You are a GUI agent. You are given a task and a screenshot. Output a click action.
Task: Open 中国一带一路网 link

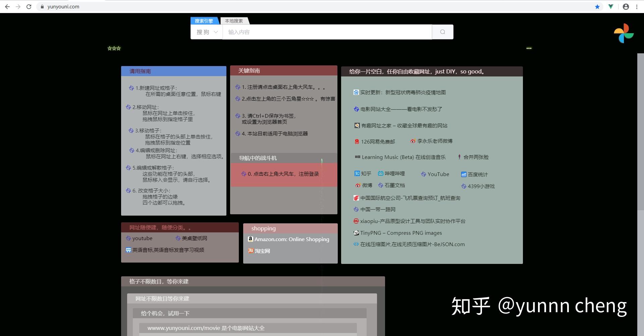pyautogui.click(x=375, y=209)
